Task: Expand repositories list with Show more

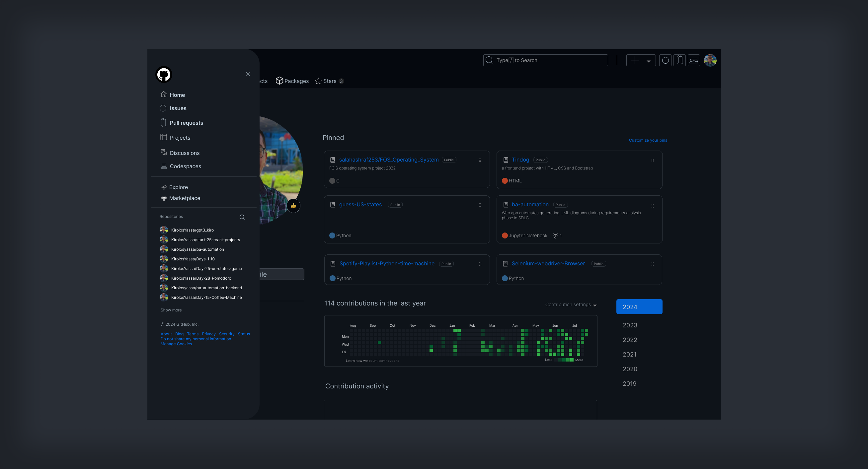Action: point(171,310)
